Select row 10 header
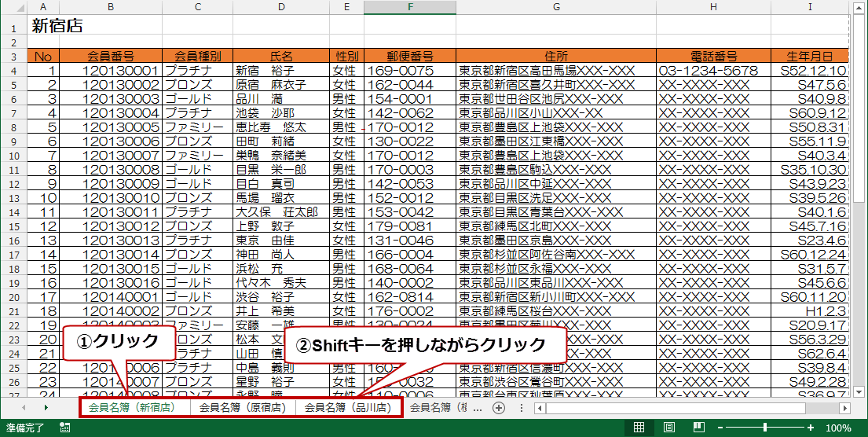This screenshot has width=868, height=437. point(13,156)
